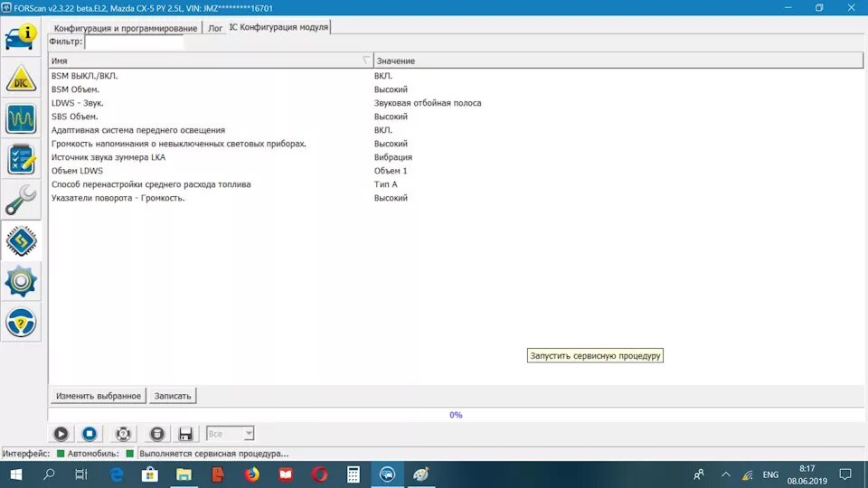The width and height of the screenshot is (868, 488).
Task: Open Calculator from the taskbar
Action: coord(354,474)
